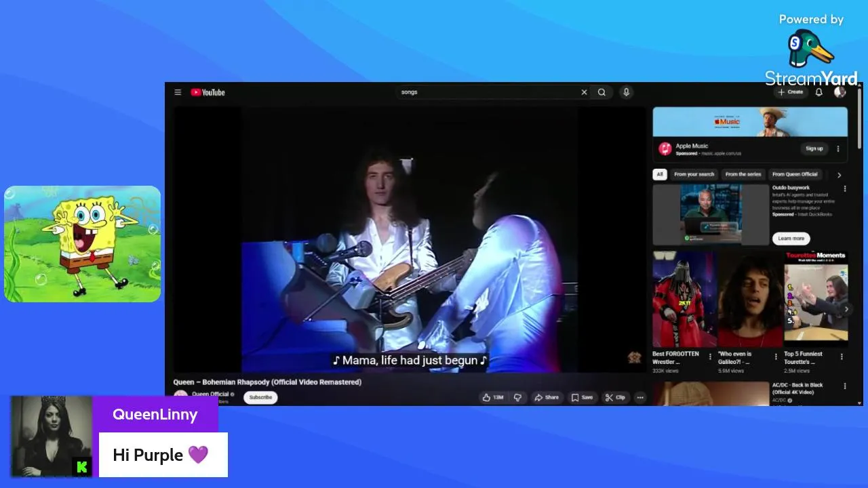Click the SpongeBob overlay image
Screen dimensions: 868x488
click(x=83, y=244)
